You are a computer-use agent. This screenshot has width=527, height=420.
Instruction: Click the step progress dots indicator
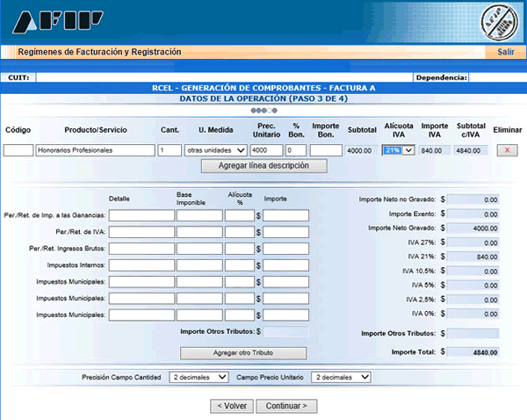(263, 111)
